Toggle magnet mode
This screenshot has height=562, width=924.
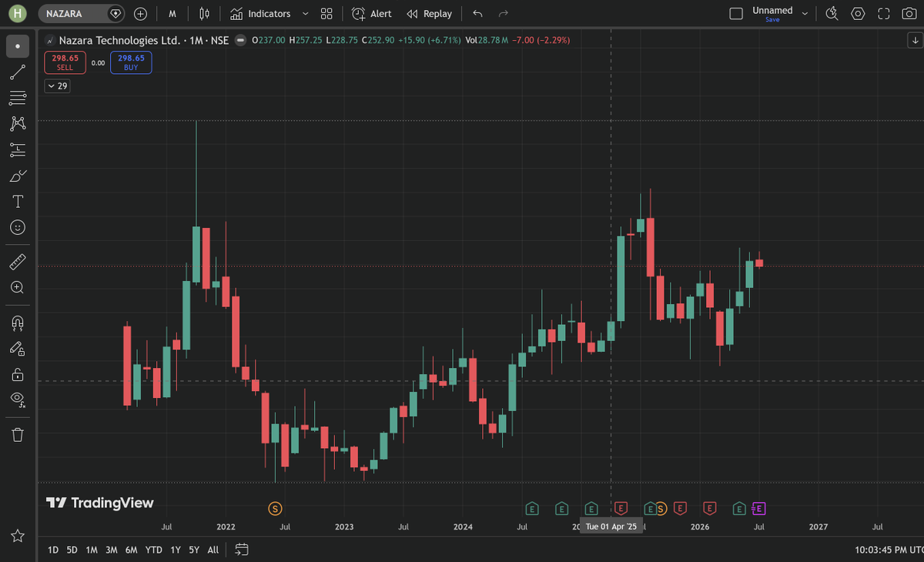tap(18, 322)
